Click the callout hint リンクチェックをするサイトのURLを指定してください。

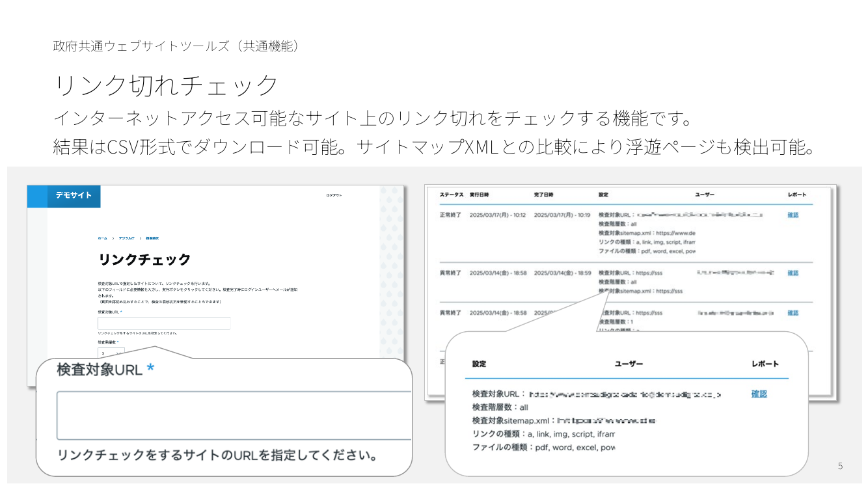point(218,455)
